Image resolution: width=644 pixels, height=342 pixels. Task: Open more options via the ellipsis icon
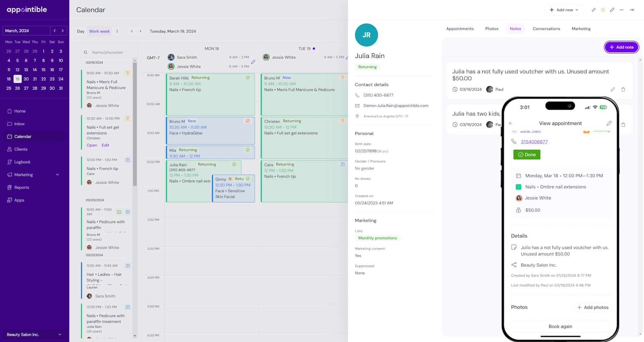[621, 10]
